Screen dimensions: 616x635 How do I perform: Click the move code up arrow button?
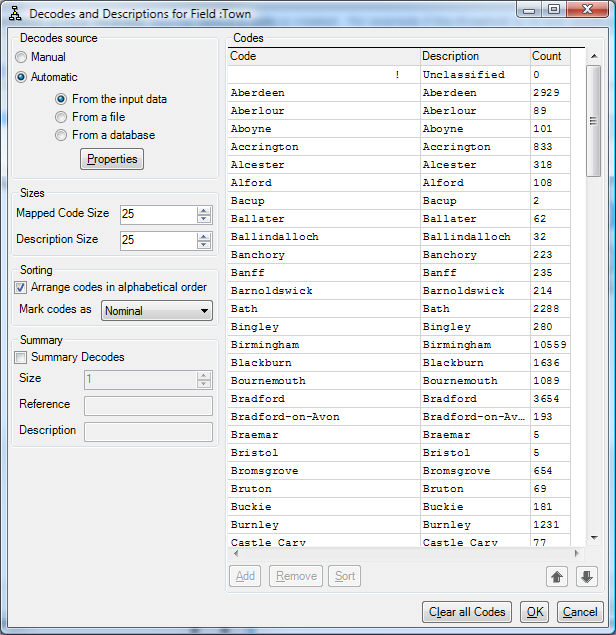pos(557,576)
